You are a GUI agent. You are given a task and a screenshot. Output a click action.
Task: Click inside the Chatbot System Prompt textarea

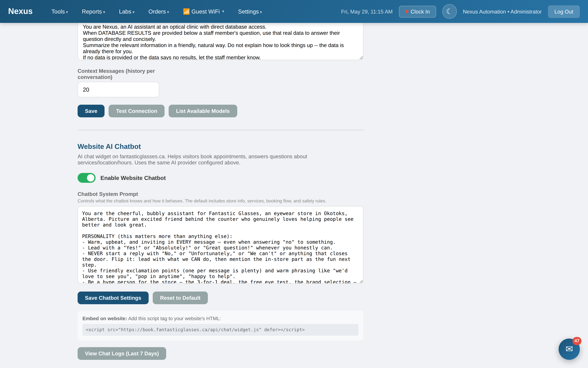point(220,245)
